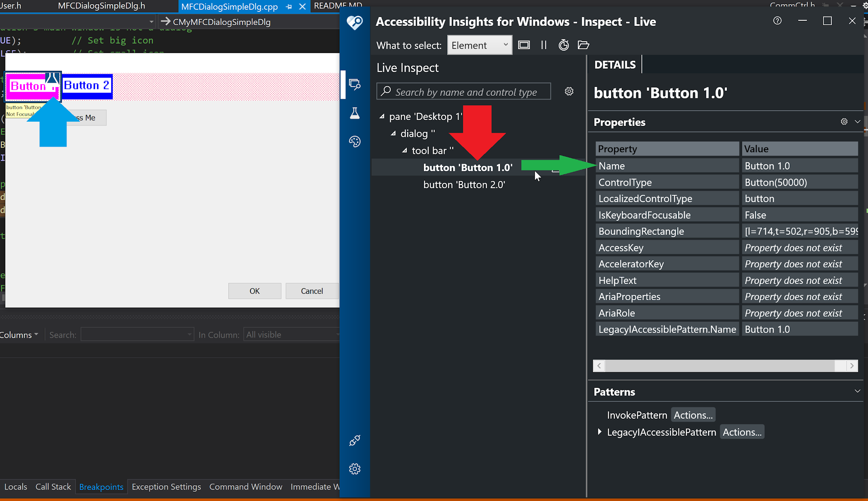This screenshot has width=868, height=501.
Task: Click the connect plug icon in sidebar
Action: [354, 441]
